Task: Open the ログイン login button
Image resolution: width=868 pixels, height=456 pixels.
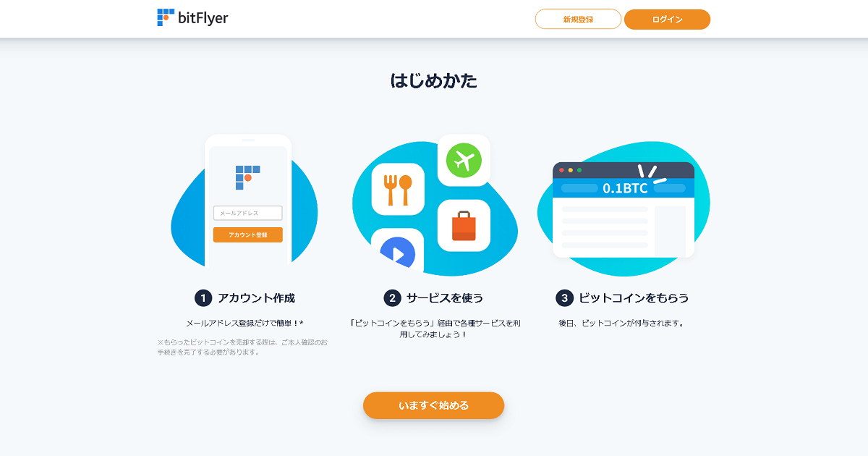Action: (x=667, y=20)
